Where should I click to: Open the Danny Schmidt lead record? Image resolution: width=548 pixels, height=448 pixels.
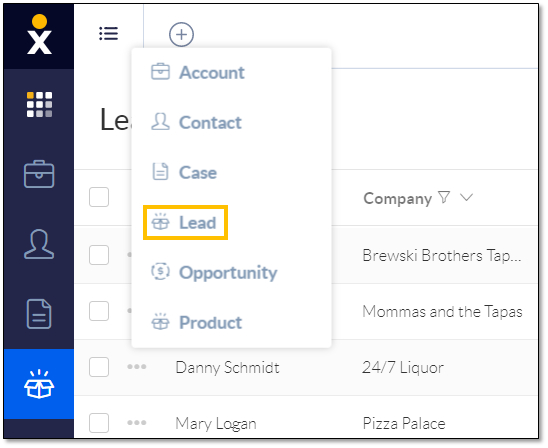click(x=227, y=367)
